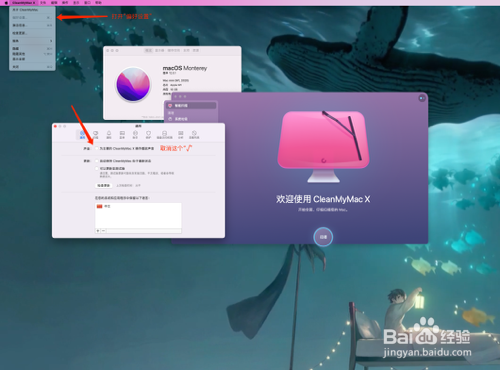This screenshot has height=370, width=500.
Task: Select 系统垃圾 in CleanMyMac sidebar
Action: click(x=190, y=119)
